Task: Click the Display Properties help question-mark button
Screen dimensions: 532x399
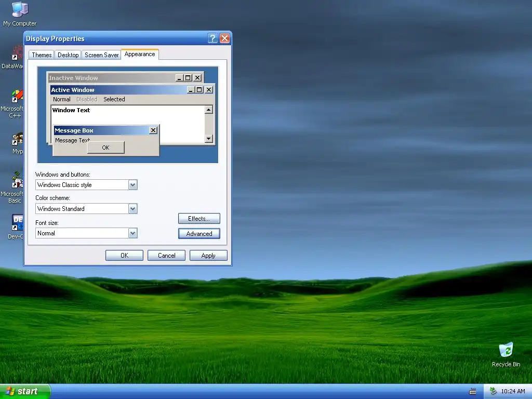Action: [212, 38]
